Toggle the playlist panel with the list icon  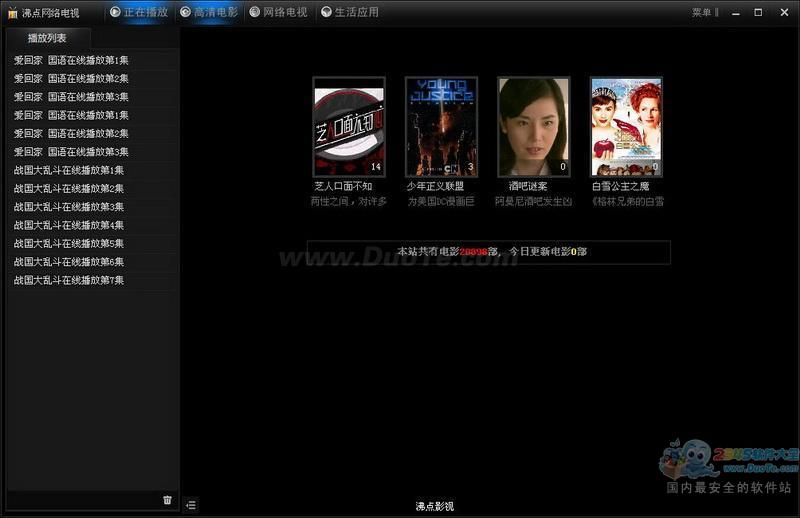click(x=191, y=505)
